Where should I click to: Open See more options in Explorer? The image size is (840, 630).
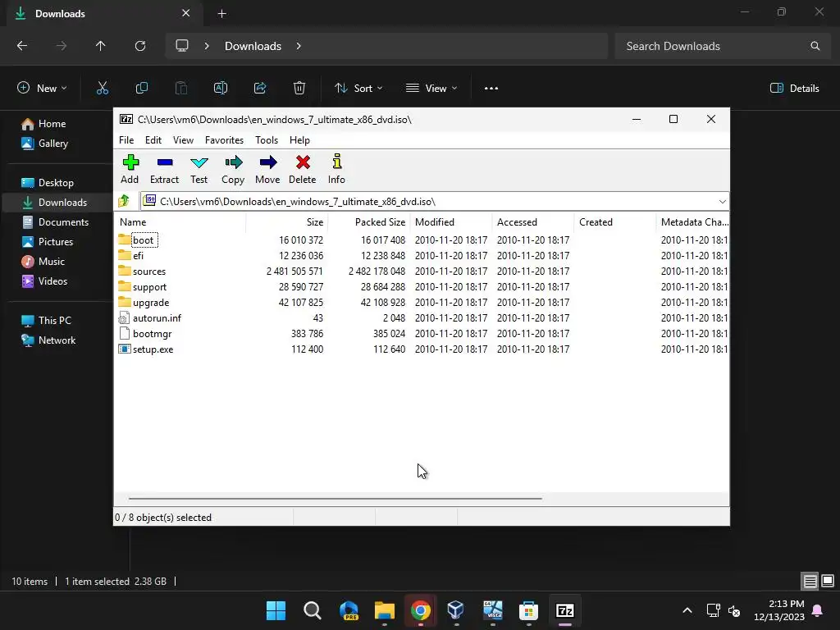491,89
